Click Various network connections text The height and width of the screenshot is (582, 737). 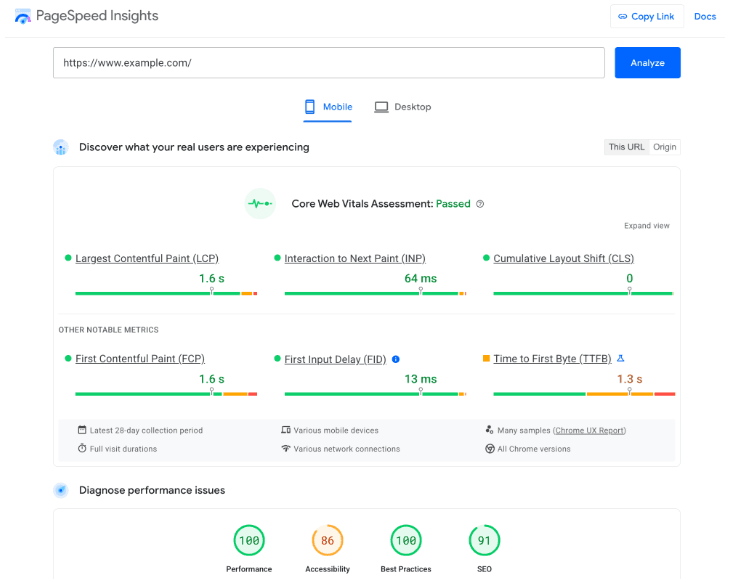(x=347, y=449)
